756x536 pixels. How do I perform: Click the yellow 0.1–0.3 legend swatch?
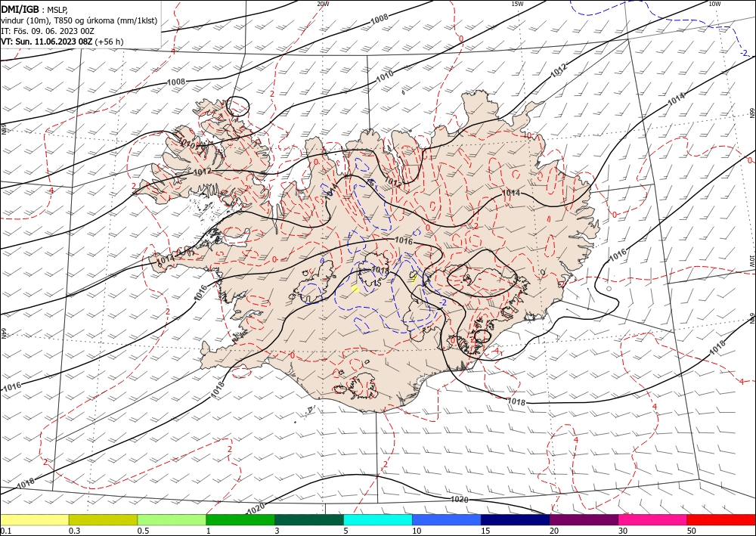coord(35,519)
